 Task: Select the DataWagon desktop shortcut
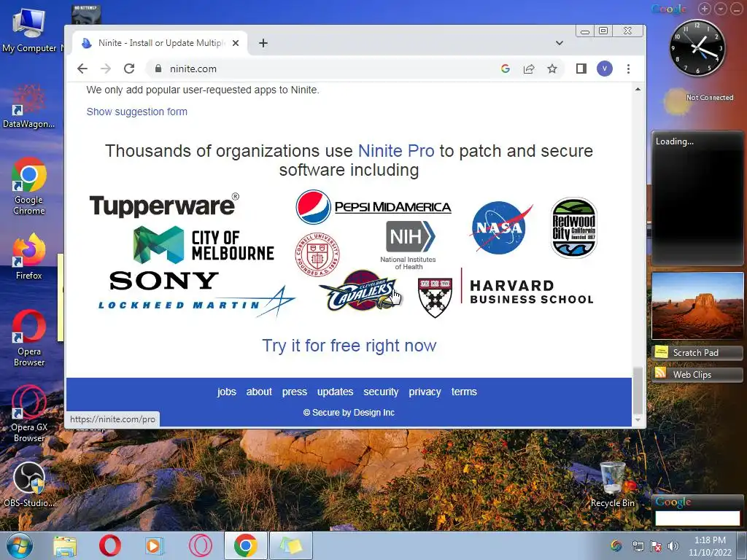pyautogui.click(x=28, y=106)
